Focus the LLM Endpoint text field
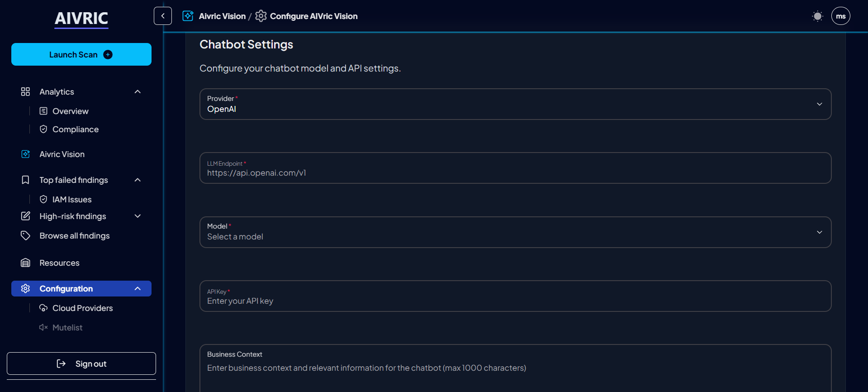 515,173
